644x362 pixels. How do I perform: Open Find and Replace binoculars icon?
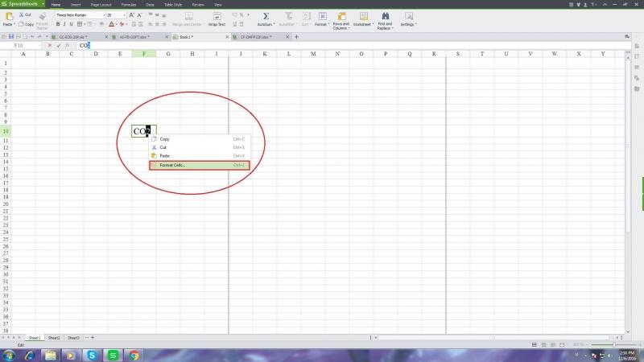(x=385, y=15)
